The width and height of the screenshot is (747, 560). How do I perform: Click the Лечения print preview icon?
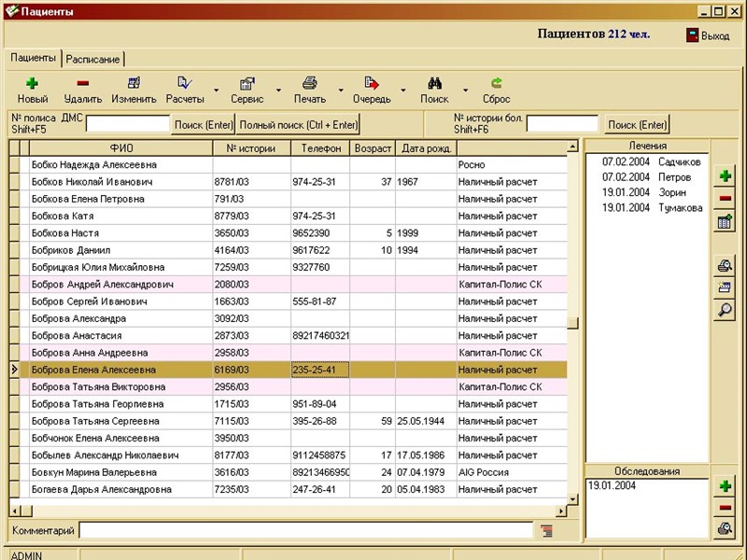point(726,266)
